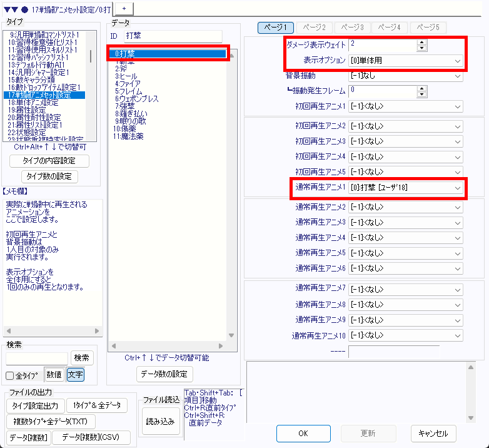489x448 pixels.
Task: Toggle the 数値 search mode button
Action: click(54, 375)
